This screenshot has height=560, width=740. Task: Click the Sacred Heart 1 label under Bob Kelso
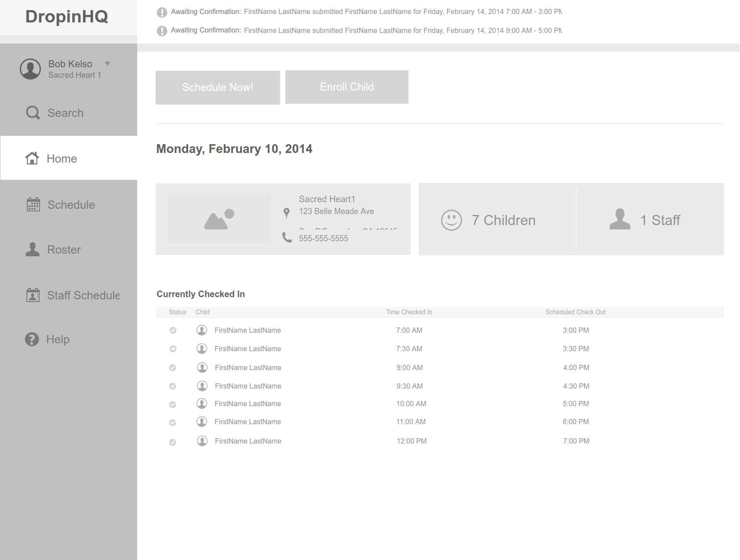(75, 75)
